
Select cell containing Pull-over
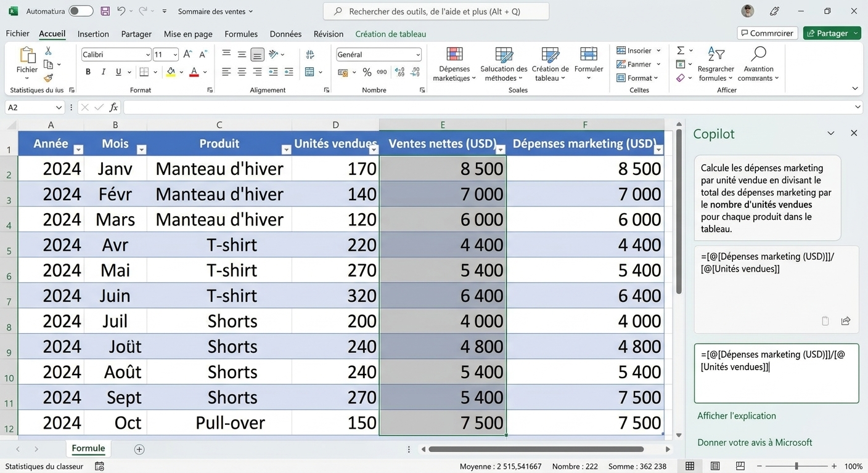click(219, 422)
